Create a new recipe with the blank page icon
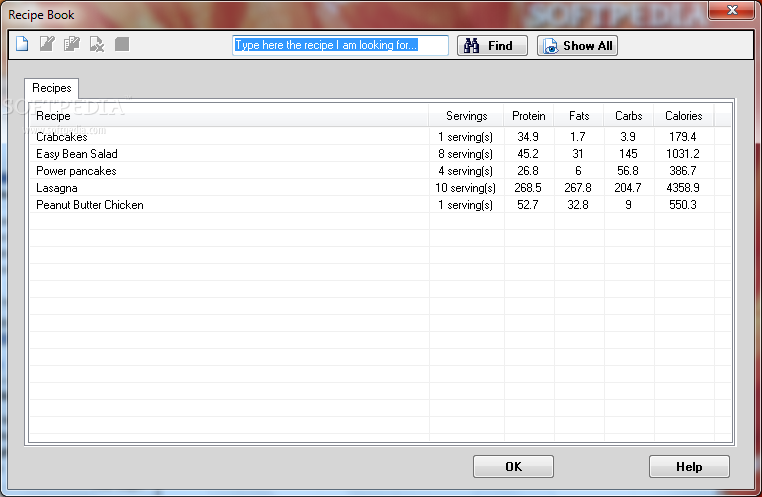 pyautogui.click(x=22, y=44)
